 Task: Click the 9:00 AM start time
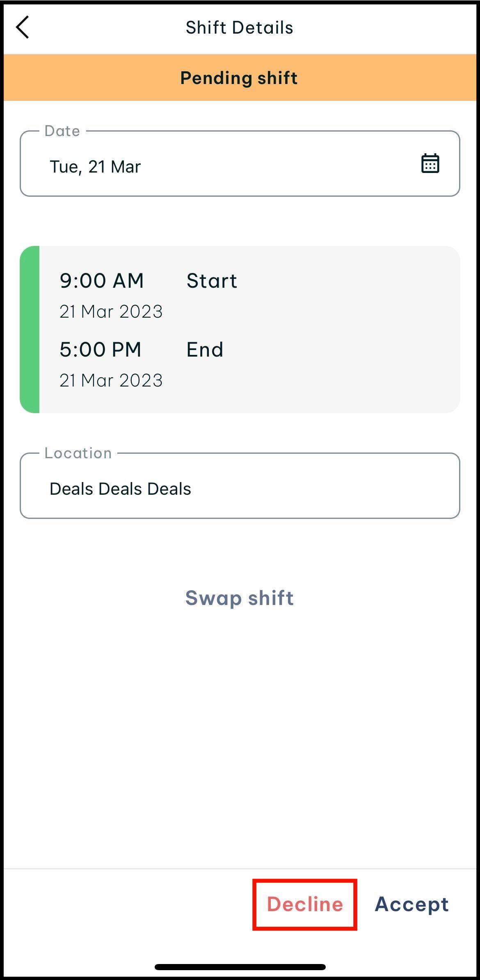[102, 281]
